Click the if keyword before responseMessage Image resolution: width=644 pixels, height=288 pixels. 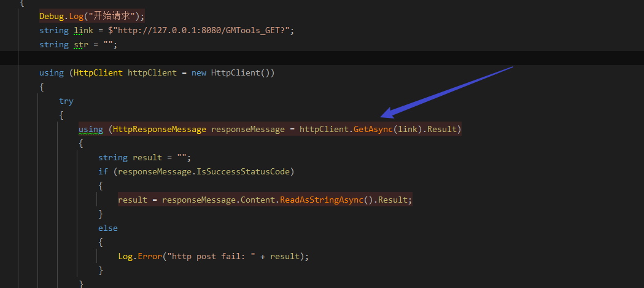pos(103,172)
